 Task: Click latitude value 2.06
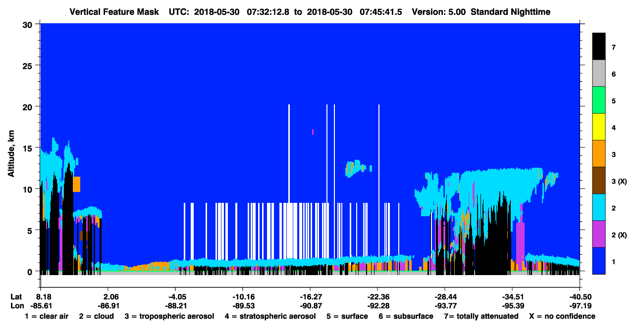coord(110,297)
